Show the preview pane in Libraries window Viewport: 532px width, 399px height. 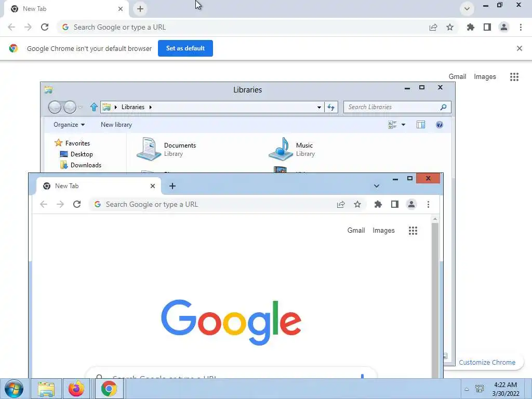point(421,125)
